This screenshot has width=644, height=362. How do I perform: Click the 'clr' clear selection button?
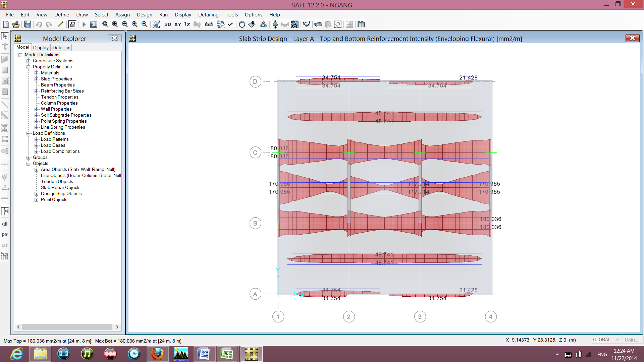click(x=5, y=245)
